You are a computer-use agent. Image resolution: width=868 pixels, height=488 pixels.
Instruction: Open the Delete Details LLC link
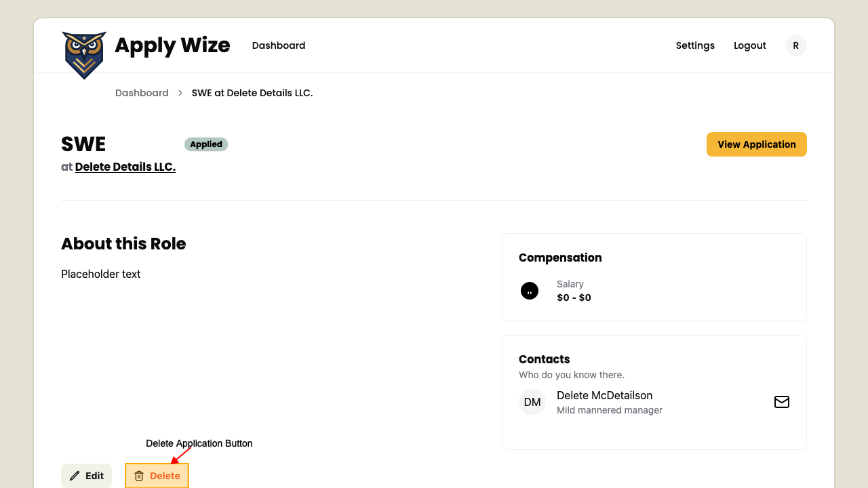point(125,167)
